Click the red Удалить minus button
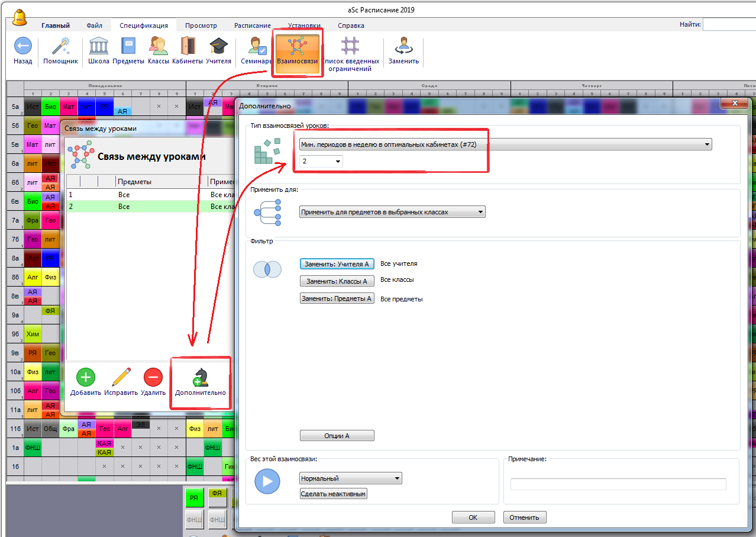This screenshot has height=537, width=756. 153,377
